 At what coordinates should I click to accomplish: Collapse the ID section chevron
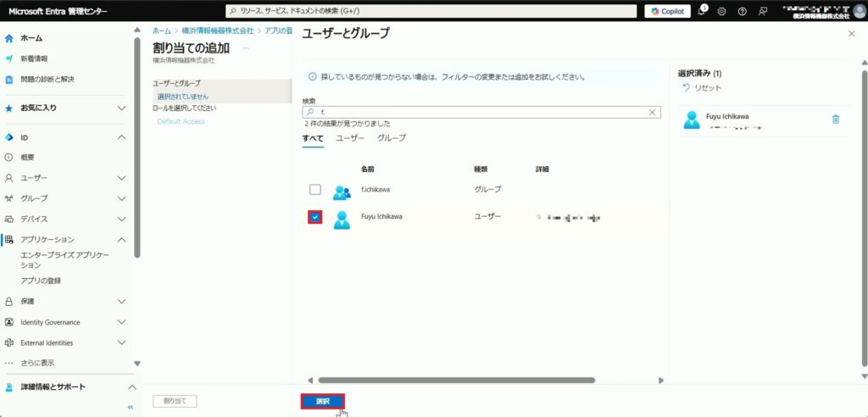122,136
